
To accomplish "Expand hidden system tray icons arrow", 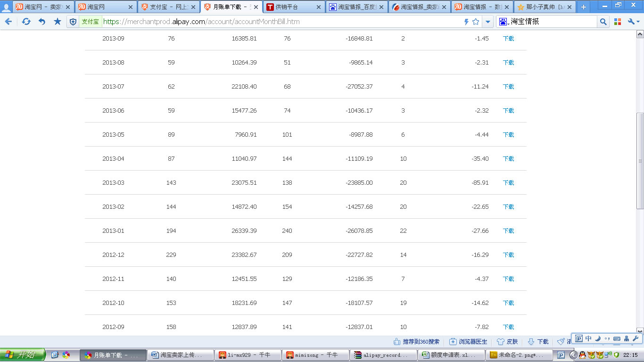I will pos(573,355).
